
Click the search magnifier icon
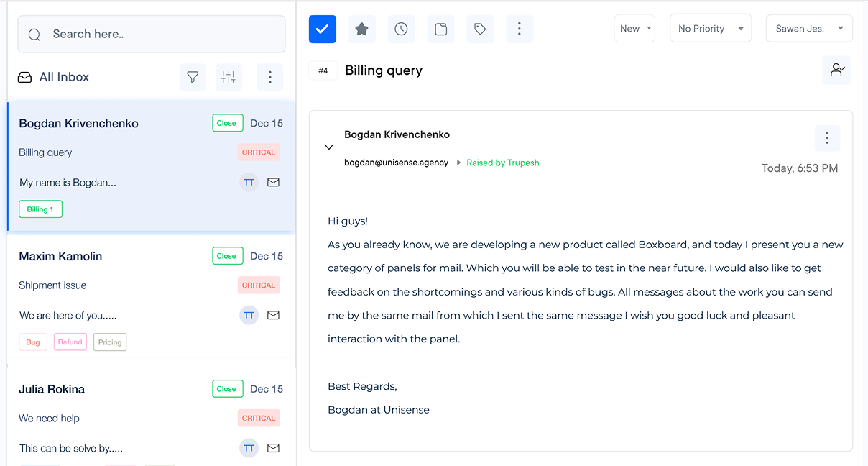(34, 35)
